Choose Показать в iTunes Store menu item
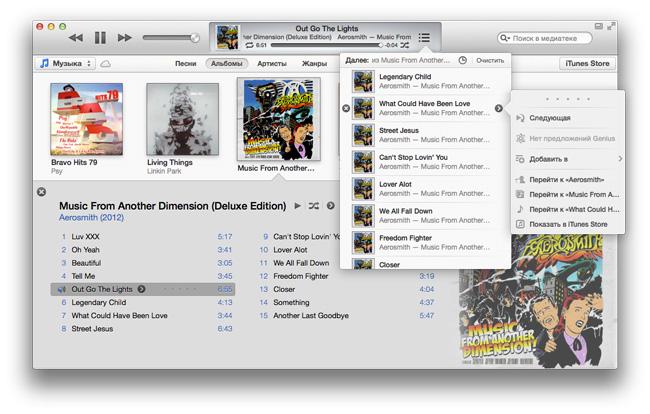 pyautogui.click(x=568, y=224)
